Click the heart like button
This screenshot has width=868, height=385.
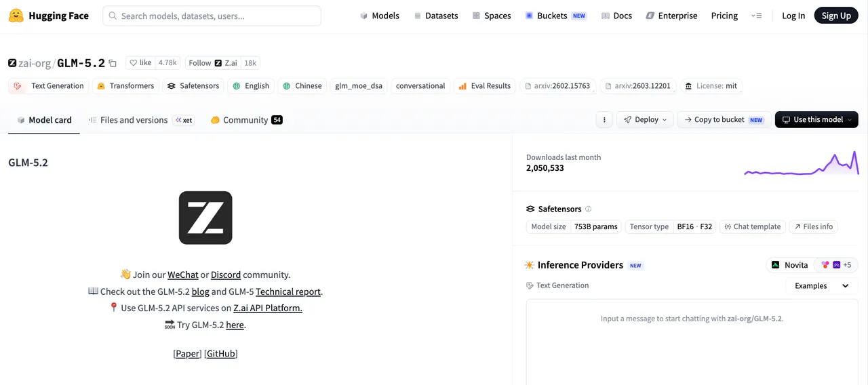pyautogui.click(x=141, y=62)
